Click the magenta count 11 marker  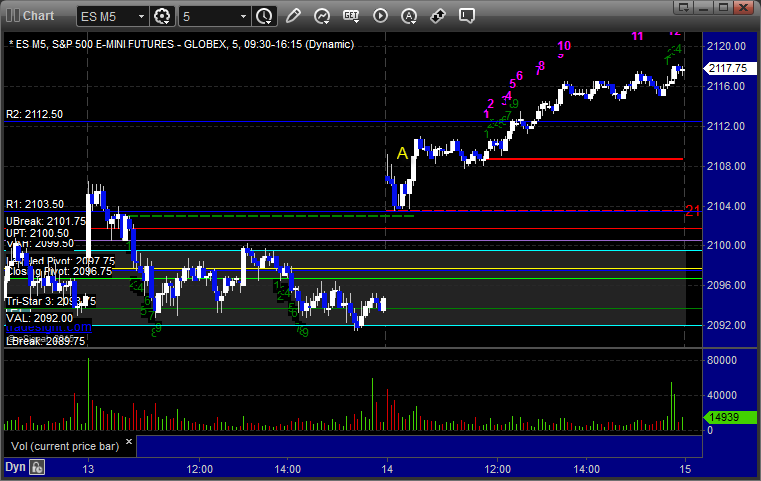click(x=637, y=36)
